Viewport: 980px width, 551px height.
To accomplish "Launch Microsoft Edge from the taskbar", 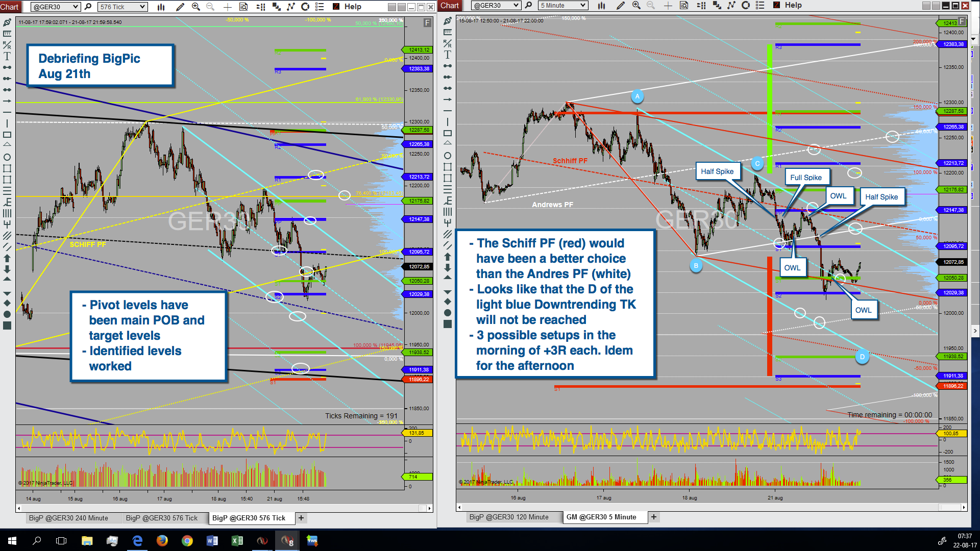I will coord(137,541).
